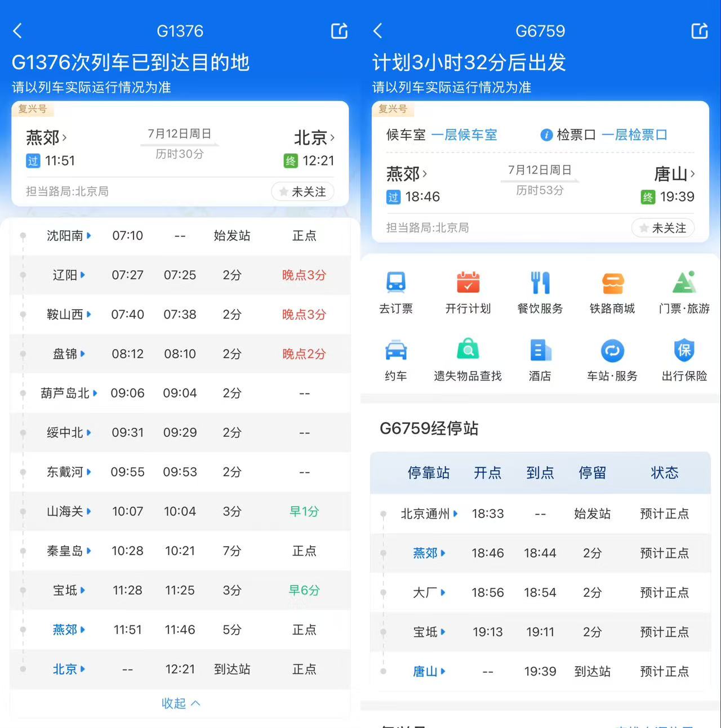The width and height of the screenshot is (721, 728).
Task: Tap the 晚点3分 status for 辽阳
Action: click(304, 275)
